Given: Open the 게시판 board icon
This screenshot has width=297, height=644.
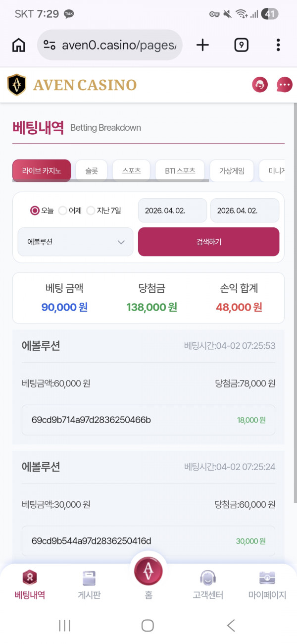Looking at the screenshot, I should [x=89, y=583].
